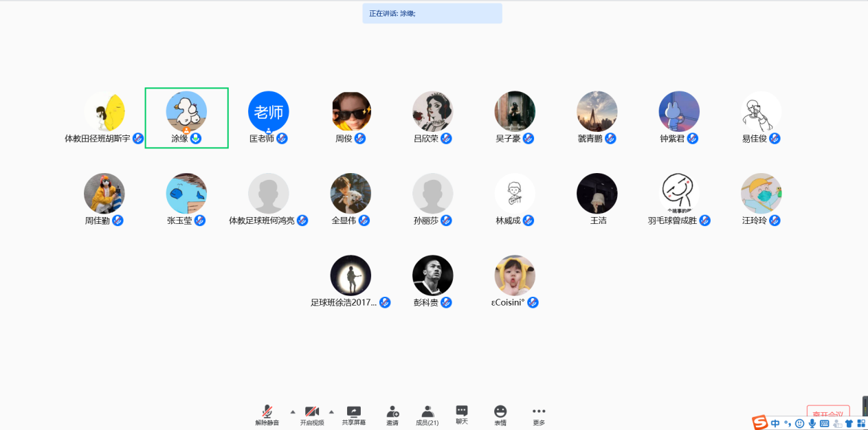This screenshot has width=868, height=430.
Task: Open the 聊天 chat panel
Action: pos(462,414)
